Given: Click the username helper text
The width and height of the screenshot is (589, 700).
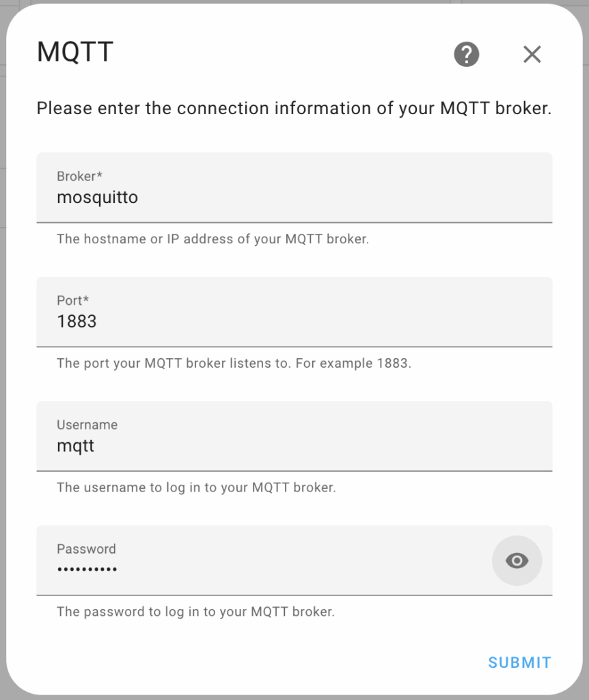Looking at the screenshot, I should [x=196, y=487].
